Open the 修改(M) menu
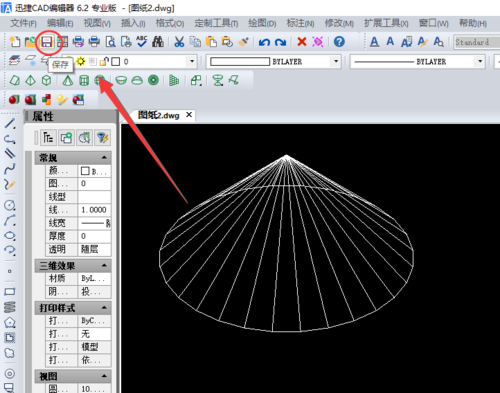 [339, 23]
